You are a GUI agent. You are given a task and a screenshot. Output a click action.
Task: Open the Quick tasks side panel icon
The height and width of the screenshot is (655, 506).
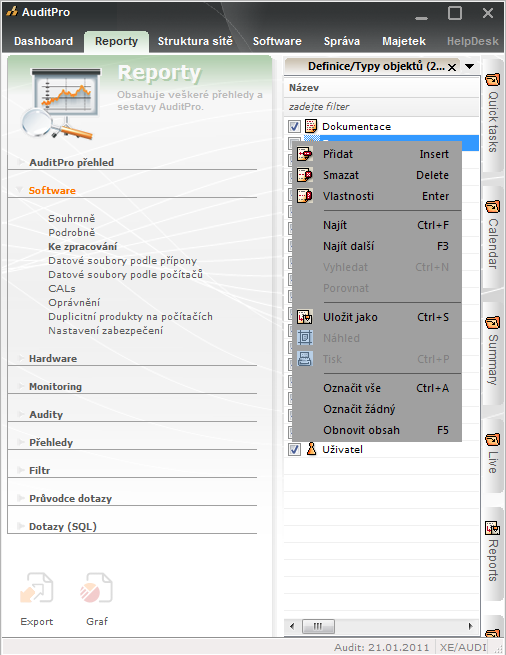point(493,79)
